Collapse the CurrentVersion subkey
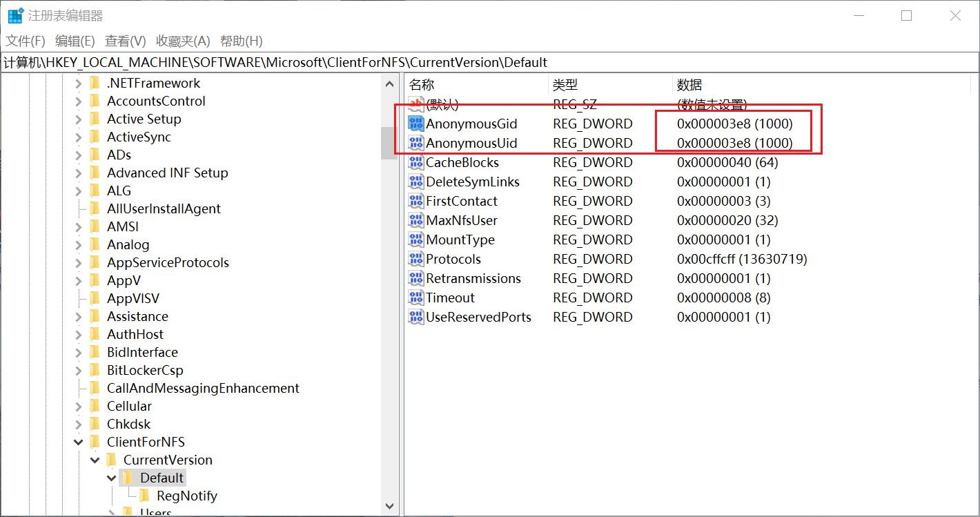The width and height of the screenshot is (980, 517). click(x=95, y=460)
